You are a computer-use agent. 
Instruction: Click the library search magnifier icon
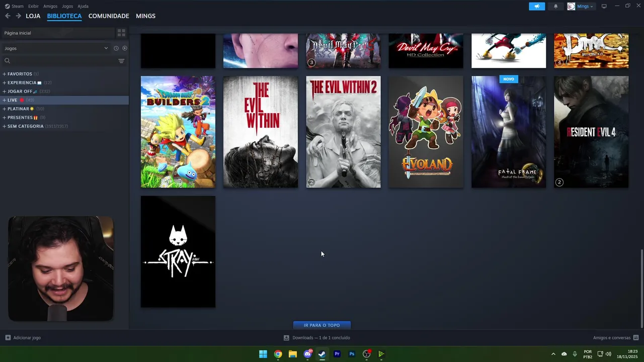coord(7,61)
